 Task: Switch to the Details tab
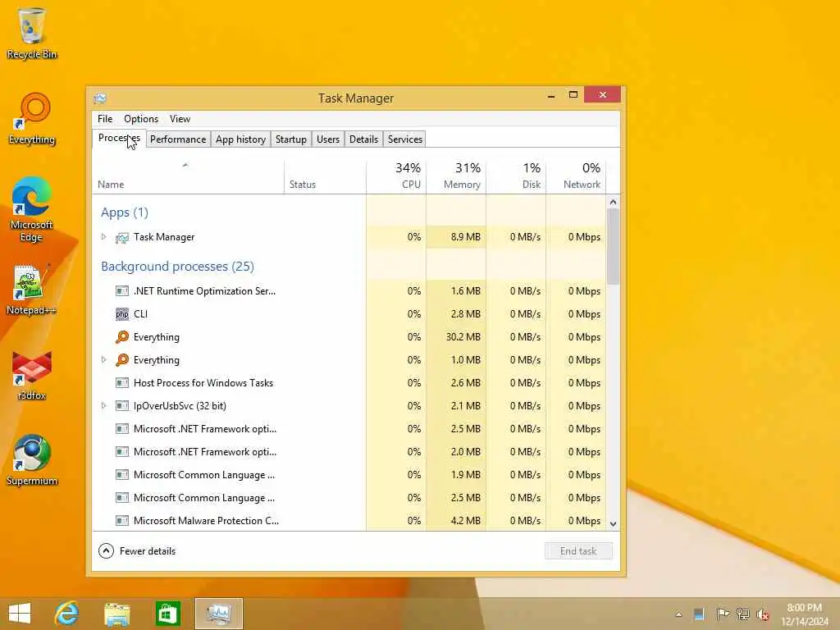point(363,139)
